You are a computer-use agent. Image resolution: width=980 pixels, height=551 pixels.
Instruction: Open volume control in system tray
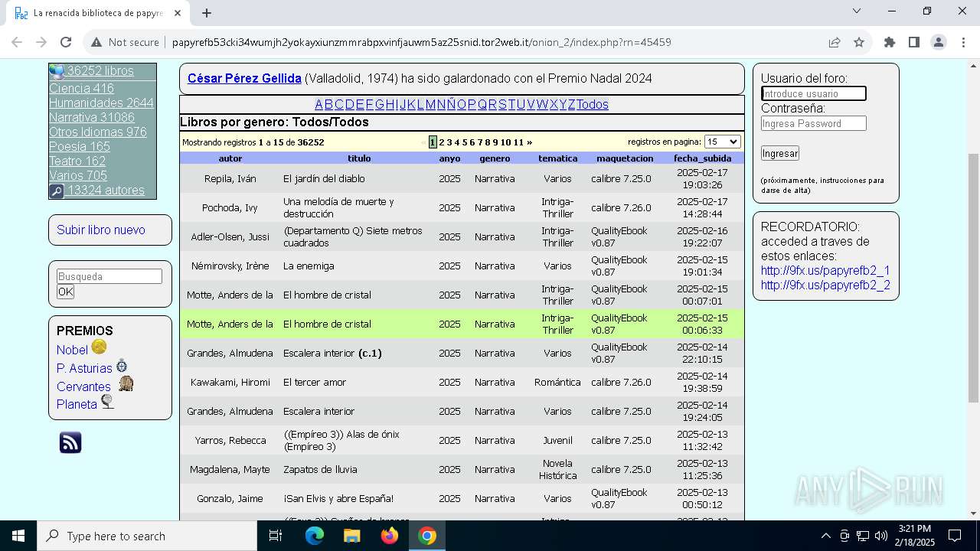pos(881,536)
